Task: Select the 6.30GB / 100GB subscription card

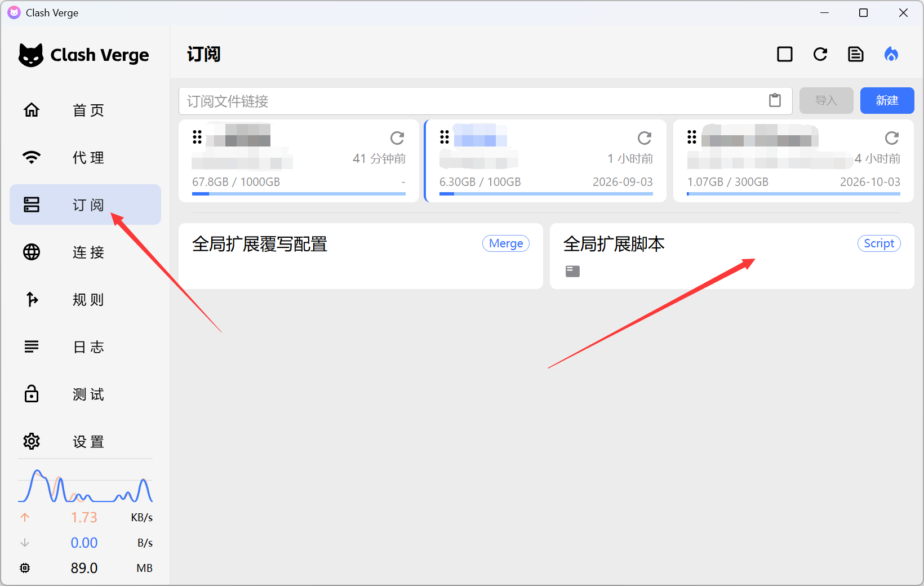Action: click(x=546, y=161)
